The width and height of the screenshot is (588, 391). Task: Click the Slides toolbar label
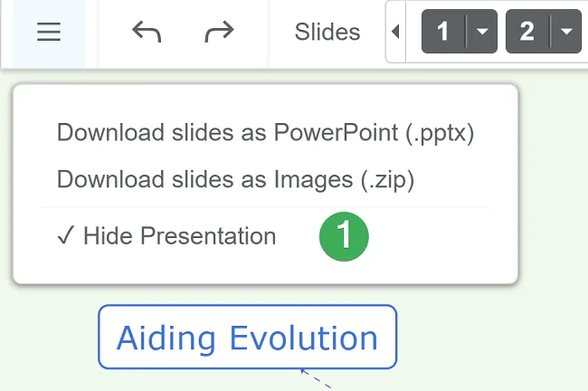[x=327, y=33]
